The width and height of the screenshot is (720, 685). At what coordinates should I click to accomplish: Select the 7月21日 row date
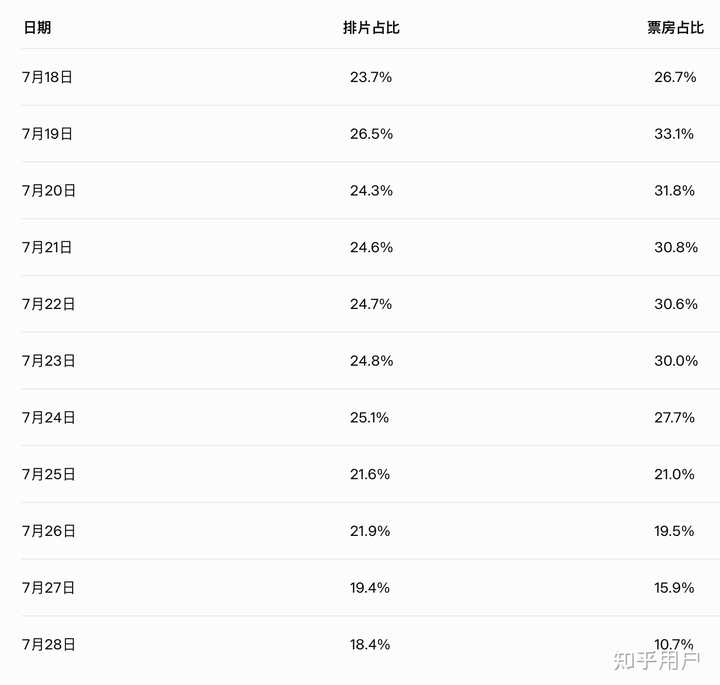[47, 247]
